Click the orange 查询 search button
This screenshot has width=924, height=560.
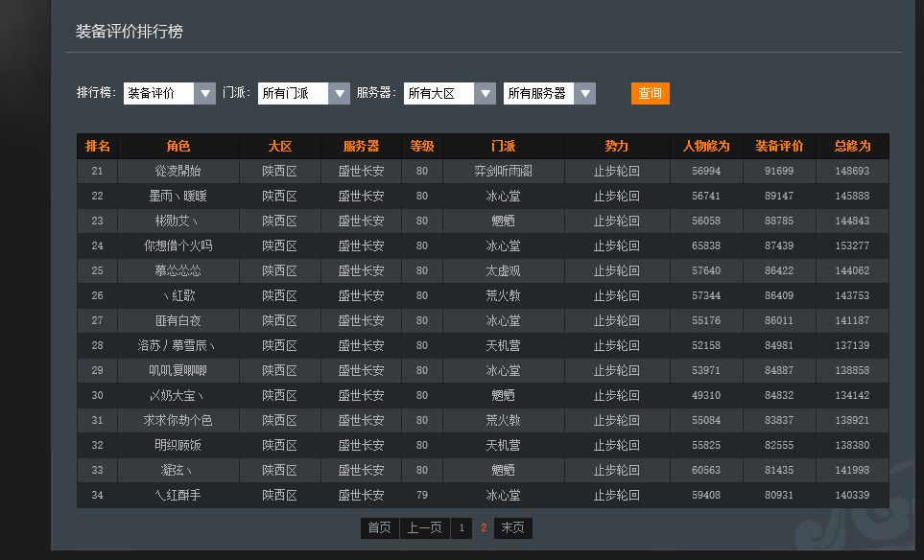coord(650,93)
